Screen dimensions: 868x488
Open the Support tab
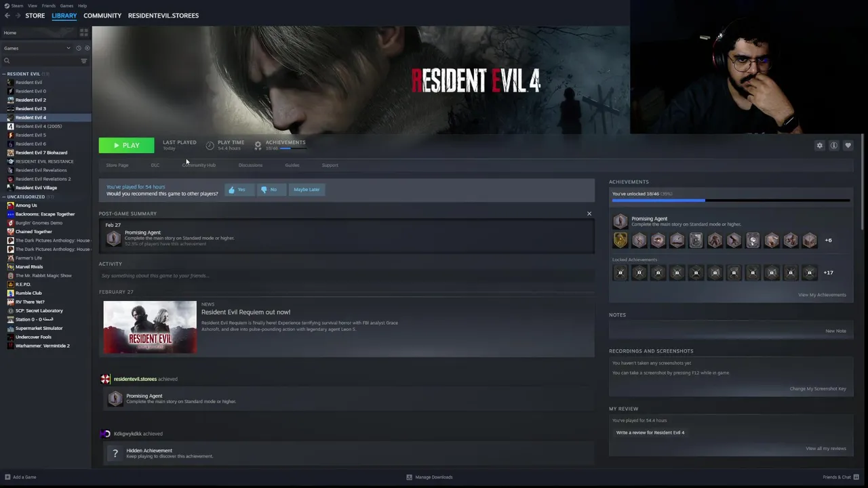click(x=330, y=165)
